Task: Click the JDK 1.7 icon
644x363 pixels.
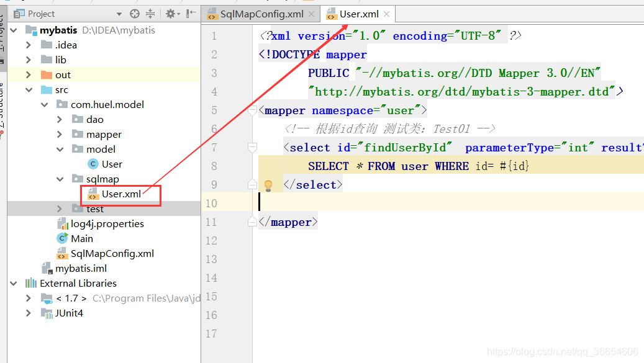Action: (x=47, y=298)
